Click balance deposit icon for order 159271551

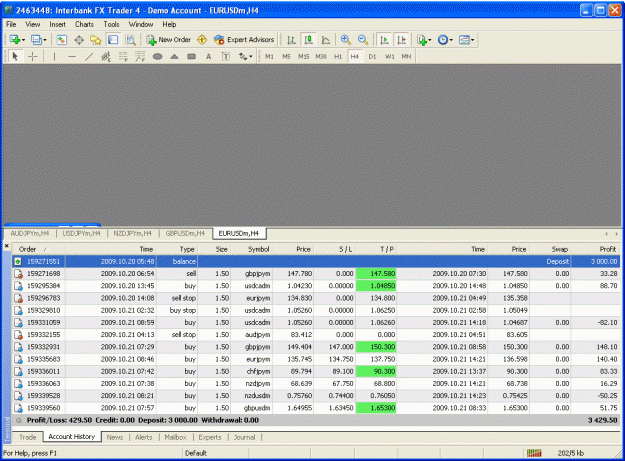[18, 261]
